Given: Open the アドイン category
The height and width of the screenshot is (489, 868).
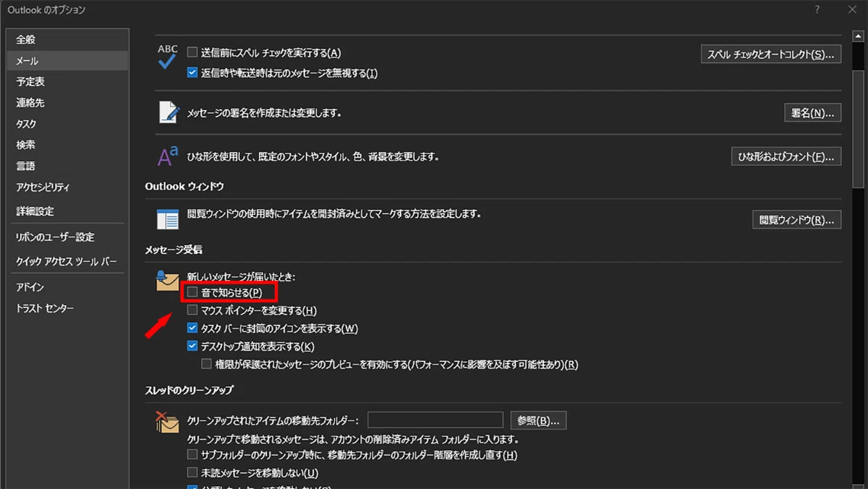Looking at the screenshot, I should point(67,287).
